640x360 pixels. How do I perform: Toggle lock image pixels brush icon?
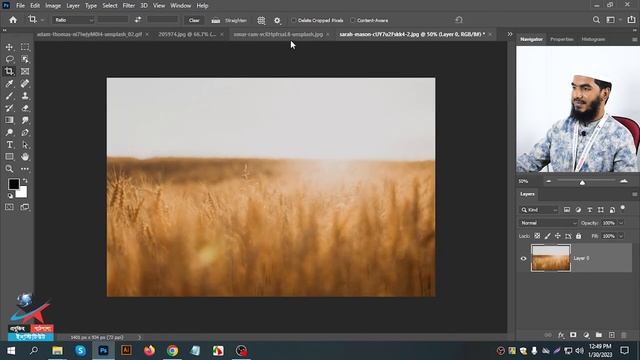(547, 236)
